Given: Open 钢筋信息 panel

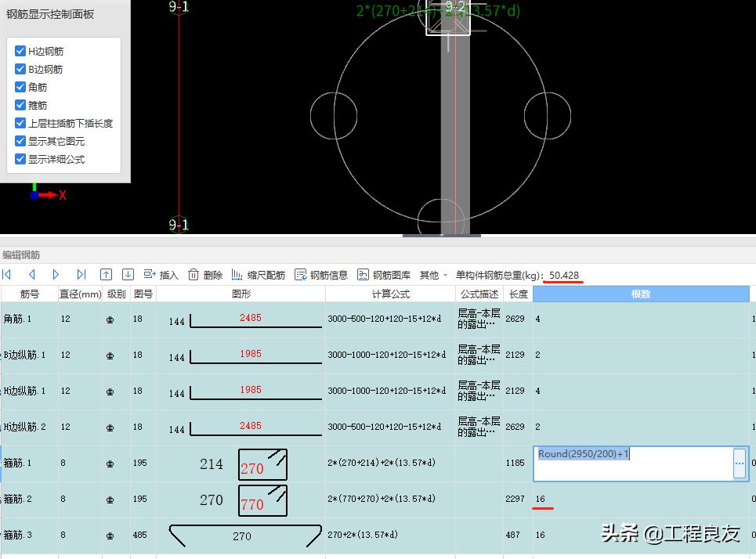Looking at the screenshot, I should [321, 275].
